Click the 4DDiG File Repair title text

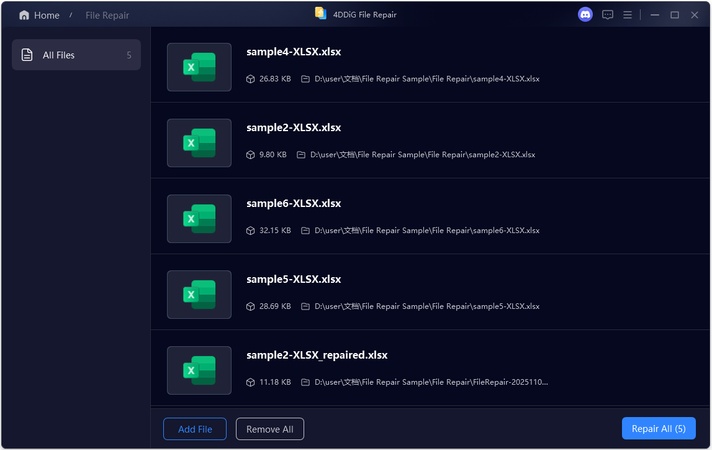(x=365, y=15)
